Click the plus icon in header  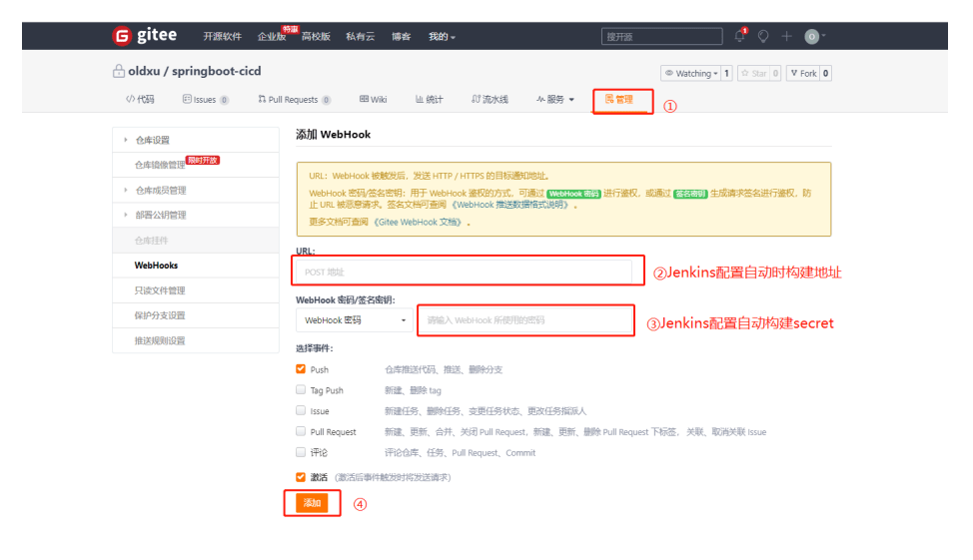[786, 36]
